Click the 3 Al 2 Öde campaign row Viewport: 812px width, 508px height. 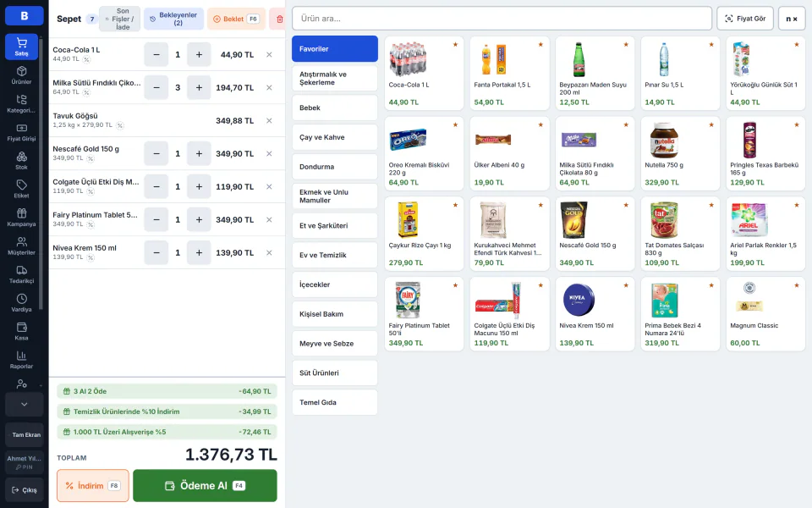(x=167, y=391)
